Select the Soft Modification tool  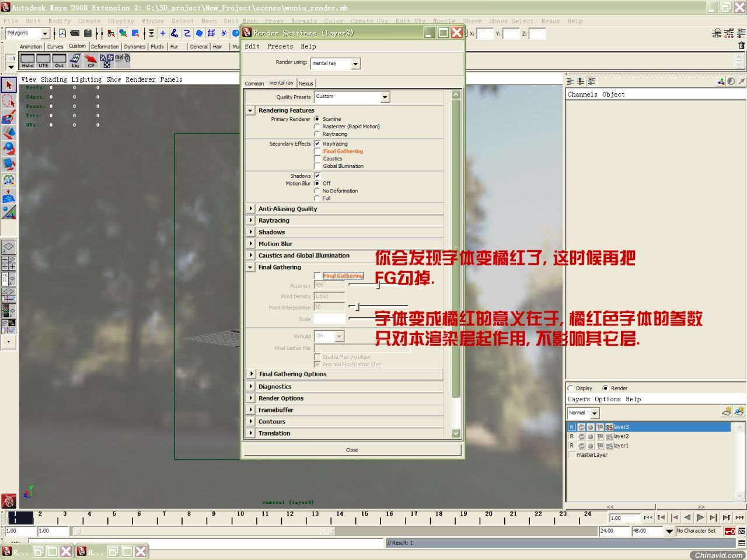tap(8, 196)
